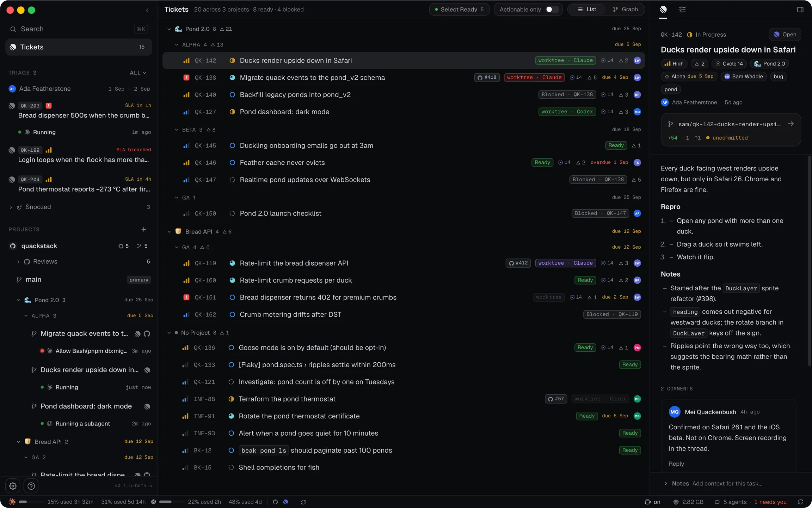Collapse the BETA milestone group
This screenshot has width=812, height=508.
[x=177, y=129]
